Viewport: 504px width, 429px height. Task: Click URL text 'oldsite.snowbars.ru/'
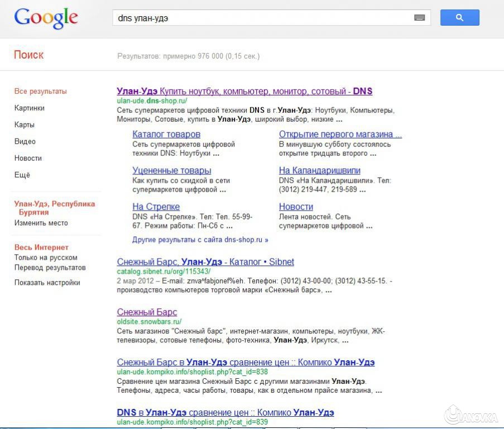[x=149, y=322]
